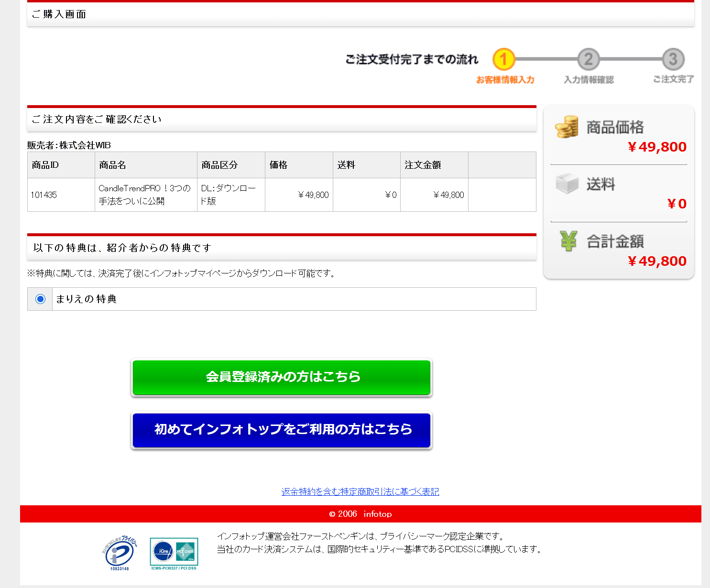
Task: Click the infotop copyright text in footer
Action: point(360,514)
